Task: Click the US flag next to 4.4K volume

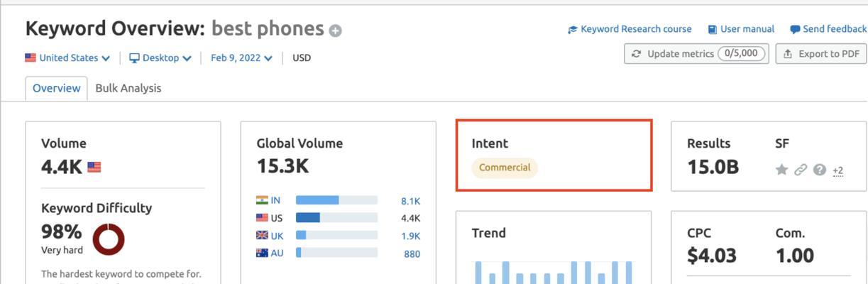Action: click(94, 167)
